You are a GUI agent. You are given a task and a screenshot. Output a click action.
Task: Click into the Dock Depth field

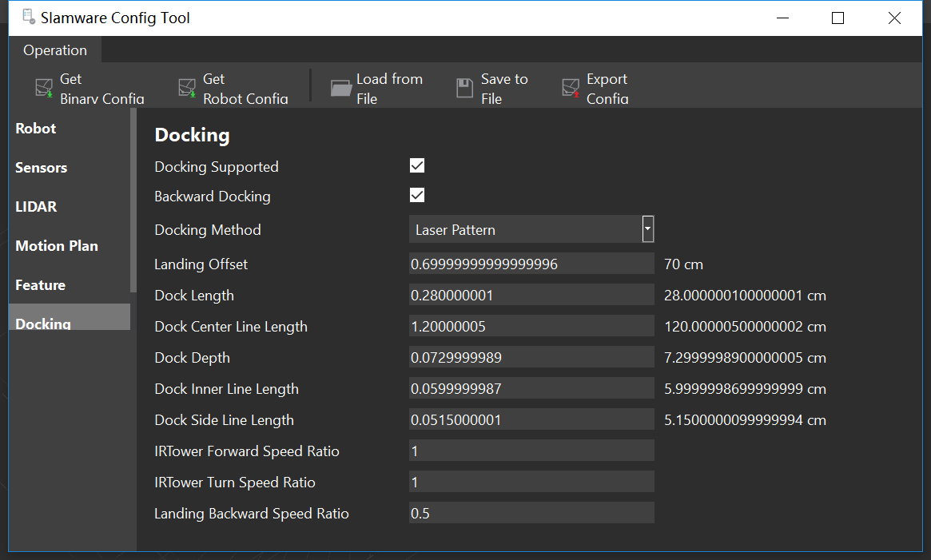coord(531,358)
